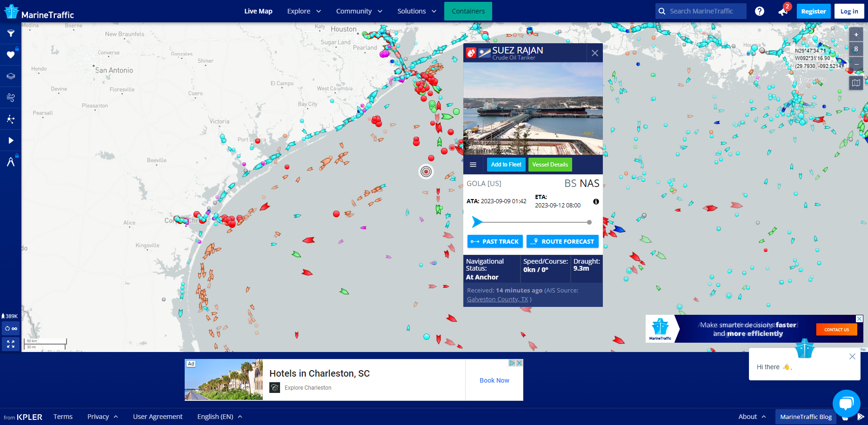Open the vessel popup hamburger menu
This screenshot has height=425, width=868.
point(473,165)
